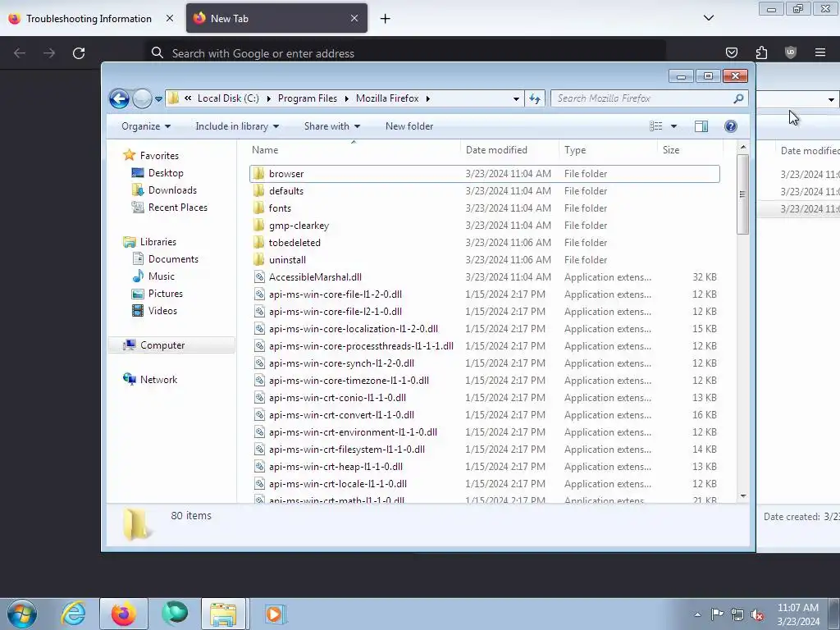Click the search magnifier icon in Explorer
The width and height of the screenshot is (840, 630).
pyautogui.click(x=738, y=98)
